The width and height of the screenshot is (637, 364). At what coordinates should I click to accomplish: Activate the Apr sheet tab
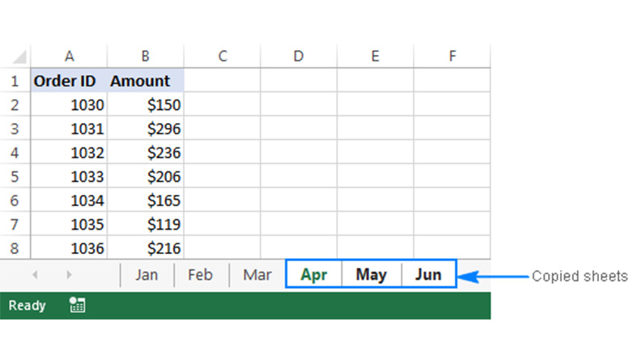coord(314,275)
